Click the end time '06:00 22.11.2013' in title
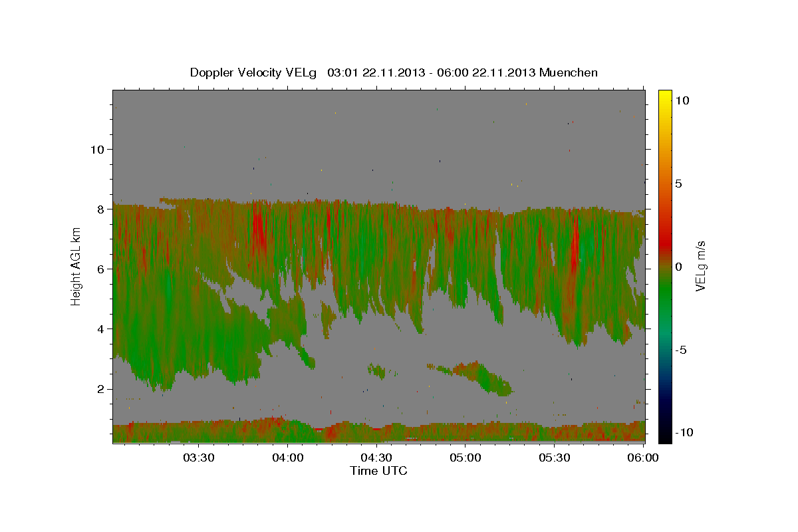This screenshot has height=532, width=798. point(487,72)
